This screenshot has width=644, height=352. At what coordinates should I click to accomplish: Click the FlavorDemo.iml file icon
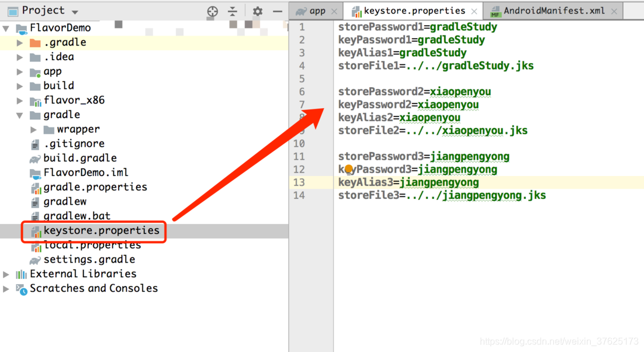click(35, 173)
